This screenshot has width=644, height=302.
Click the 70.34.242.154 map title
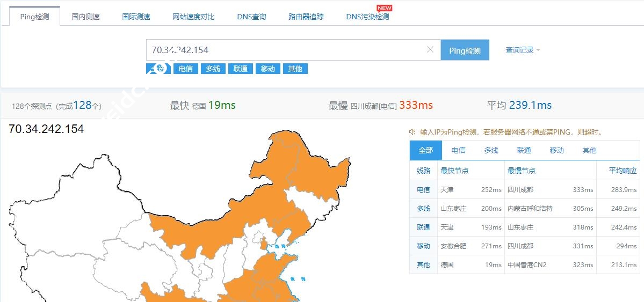[46, 129]
